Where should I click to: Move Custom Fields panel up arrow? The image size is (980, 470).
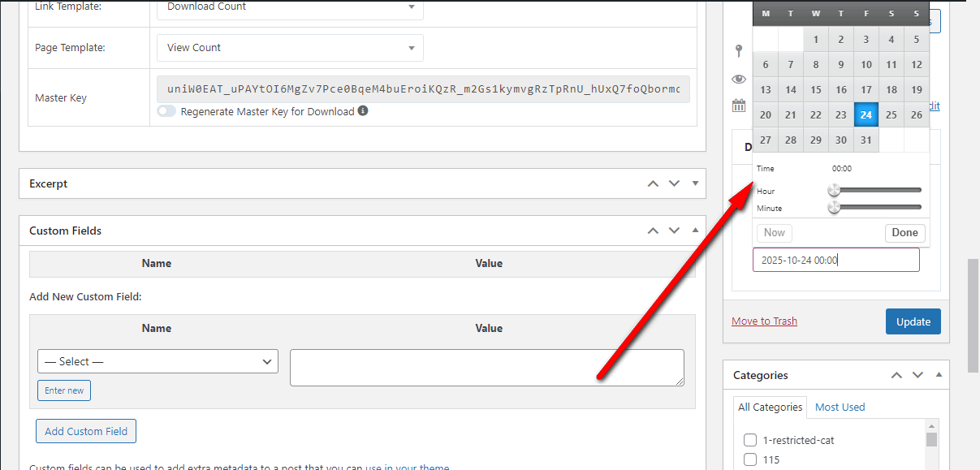click(x=653, y=231)
